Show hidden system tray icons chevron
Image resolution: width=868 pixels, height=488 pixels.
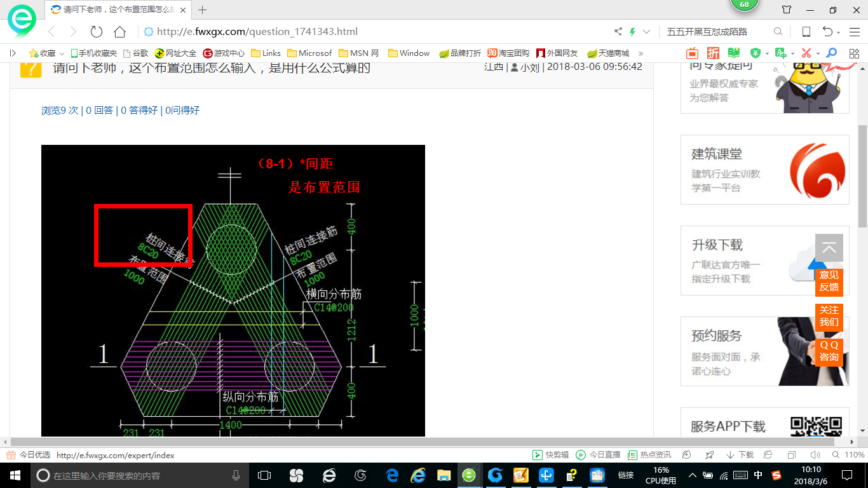click(x=693, y=475)
